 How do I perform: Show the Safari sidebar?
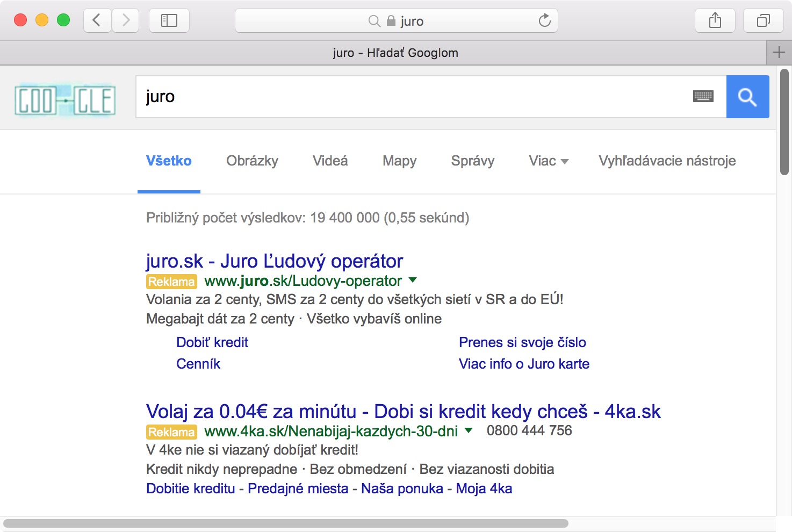[x=169, y=20]
